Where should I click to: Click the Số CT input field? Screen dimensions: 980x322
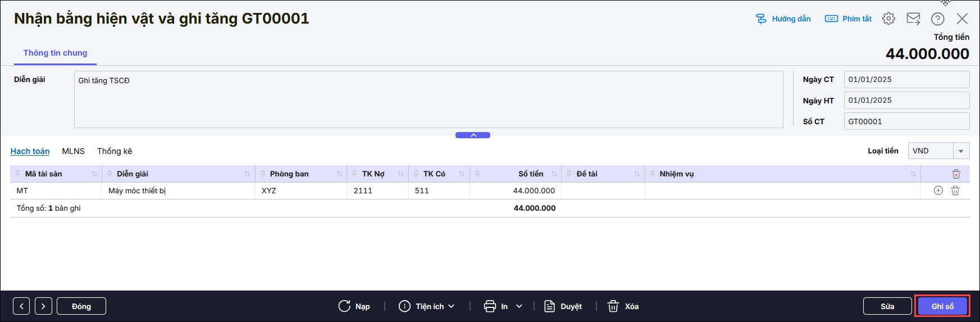click(x=906, y=121)
